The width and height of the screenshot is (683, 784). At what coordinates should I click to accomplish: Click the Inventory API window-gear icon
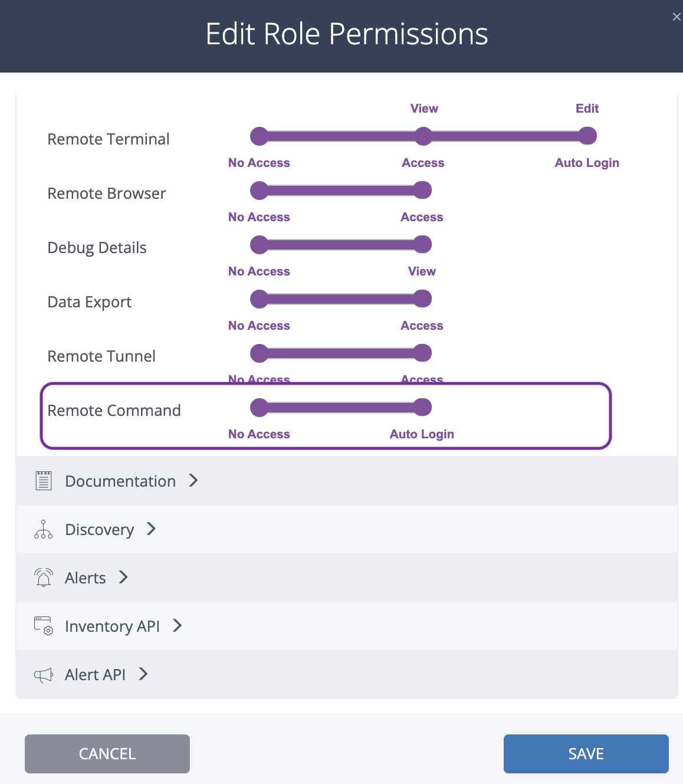[44, 626]
